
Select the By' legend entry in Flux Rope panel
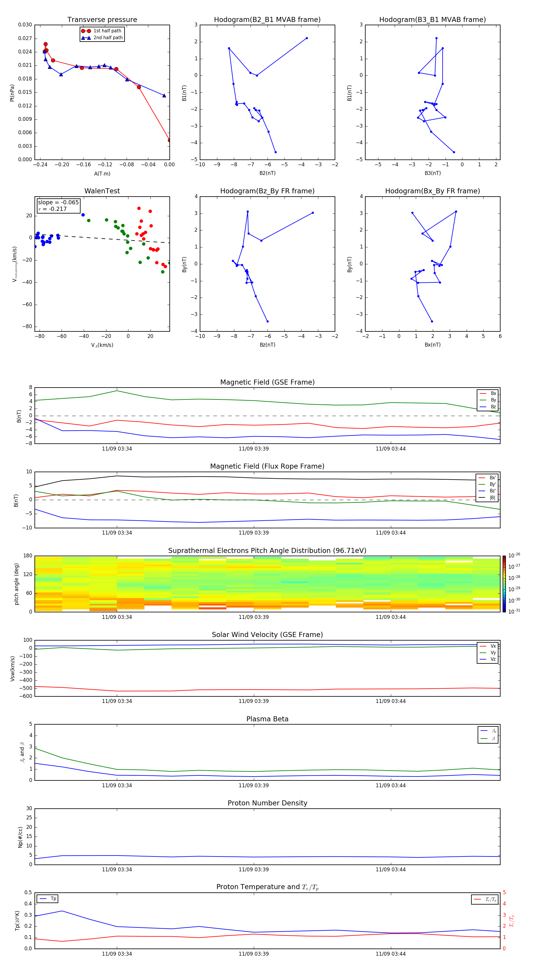(x=487, y=484)
